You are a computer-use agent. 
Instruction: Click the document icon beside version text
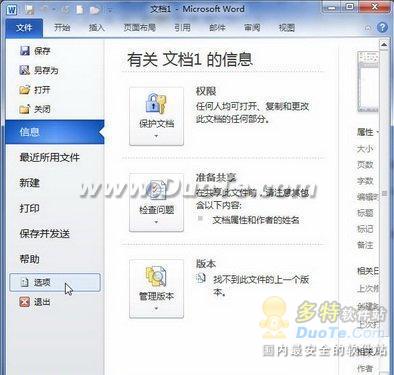pos(201,278)
